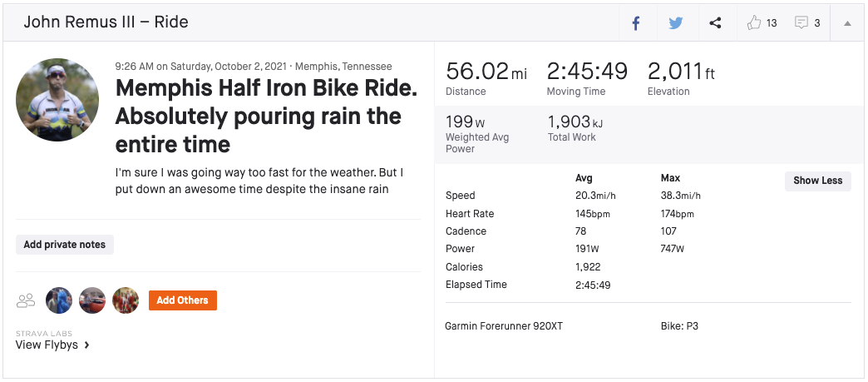Click the Bike: P3 gear label

coord(678,326)
